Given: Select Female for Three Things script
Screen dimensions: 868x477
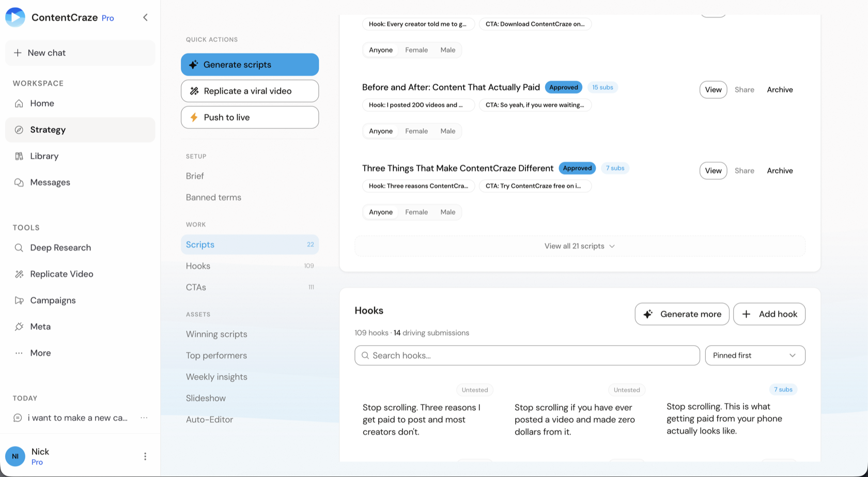Looking at the screenshot, I should (416, 212).
